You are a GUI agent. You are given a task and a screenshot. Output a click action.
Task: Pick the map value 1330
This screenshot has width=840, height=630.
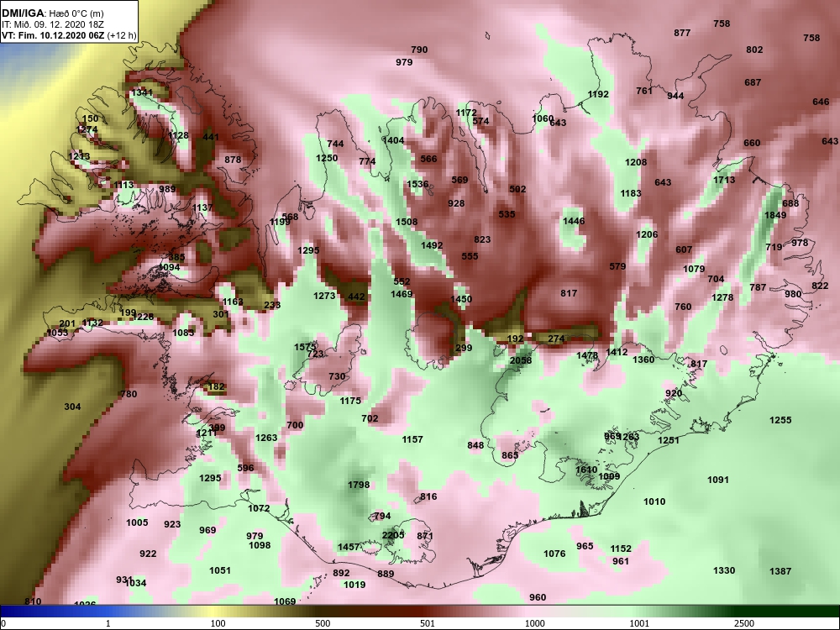(724, 570)
